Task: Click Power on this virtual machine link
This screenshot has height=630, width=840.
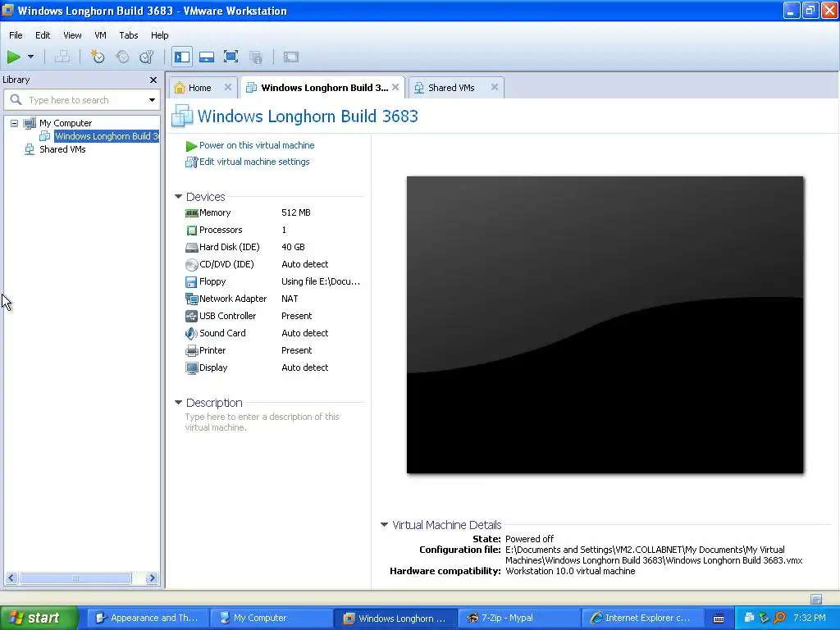Action: 256,145
